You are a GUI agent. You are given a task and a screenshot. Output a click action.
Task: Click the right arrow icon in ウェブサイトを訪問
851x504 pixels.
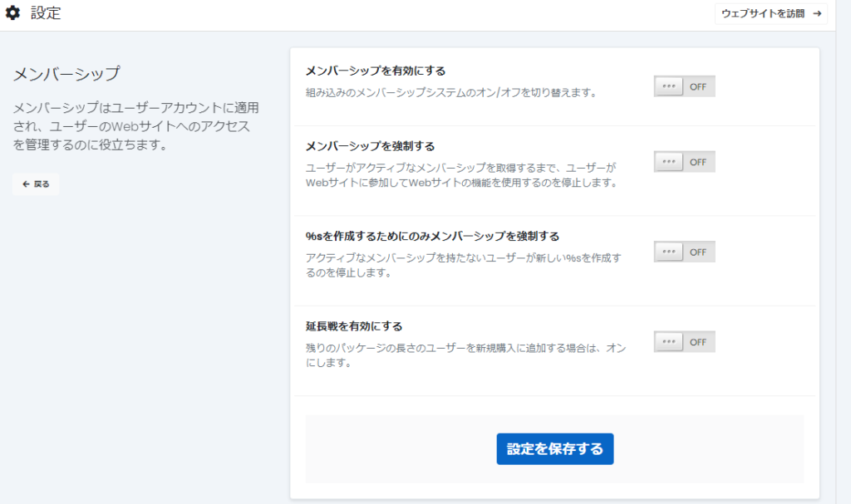pyautogui.click(x=817, y=14)
